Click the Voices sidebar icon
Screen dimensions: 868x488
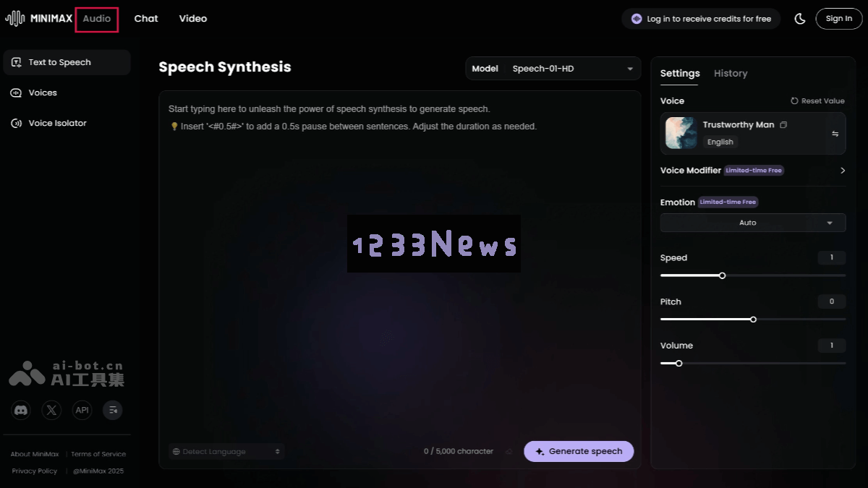[x=17, y=93]
